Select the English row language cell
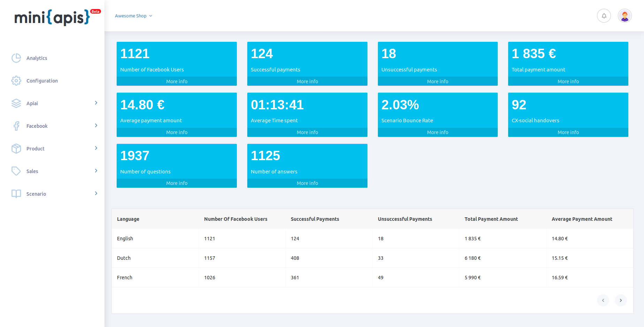644x327 pixels. tap(155, 239)
